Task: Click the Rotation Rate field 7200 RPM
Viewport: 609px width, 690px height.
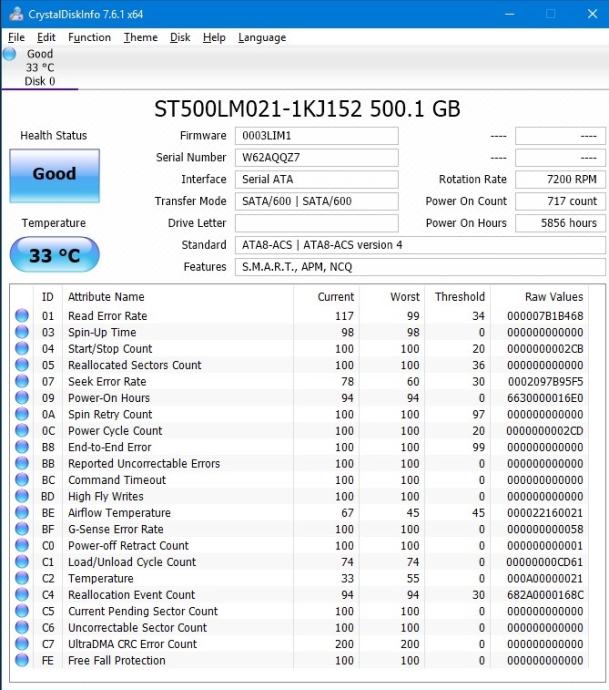Action: point(560,179)
